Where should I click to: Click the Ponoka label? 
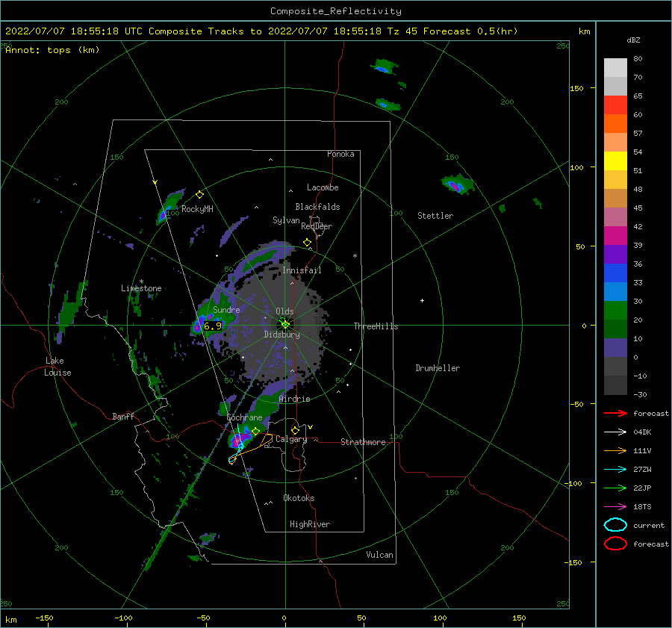click(x=340, y=154)
